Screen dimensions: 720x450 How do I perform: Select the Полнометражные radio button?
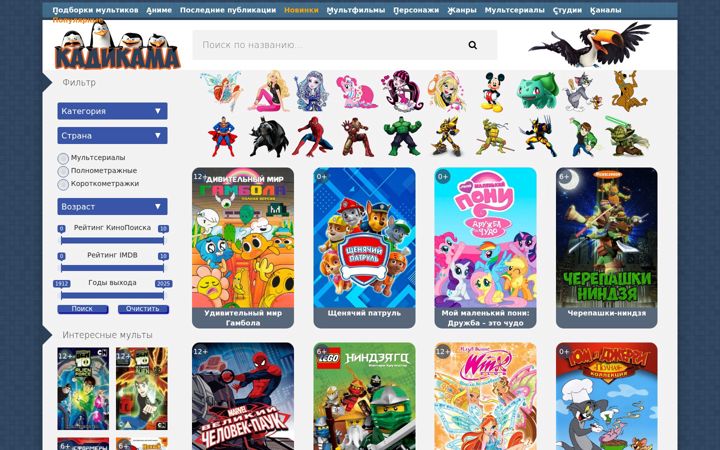(x=63, y=171)
